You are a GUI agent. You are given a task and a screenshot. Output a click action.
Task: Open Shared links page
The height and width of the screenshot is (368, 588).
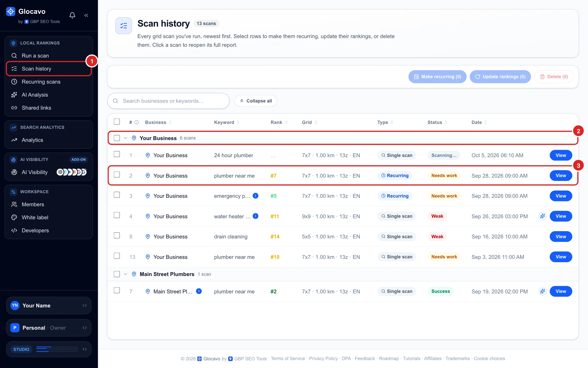49,108
